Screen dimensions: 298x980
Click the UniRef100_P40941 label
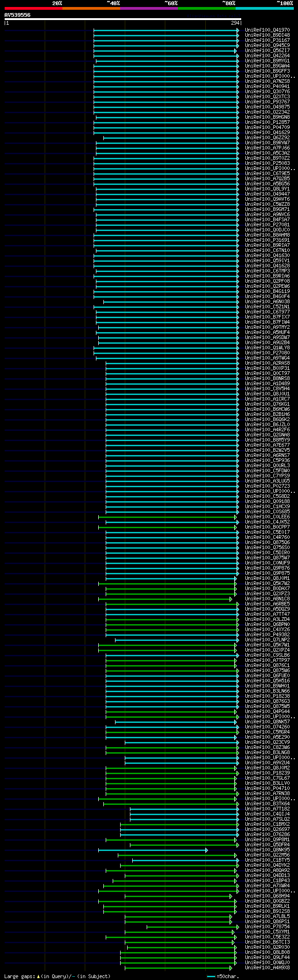pyautogui.click(x=267, y=87)
